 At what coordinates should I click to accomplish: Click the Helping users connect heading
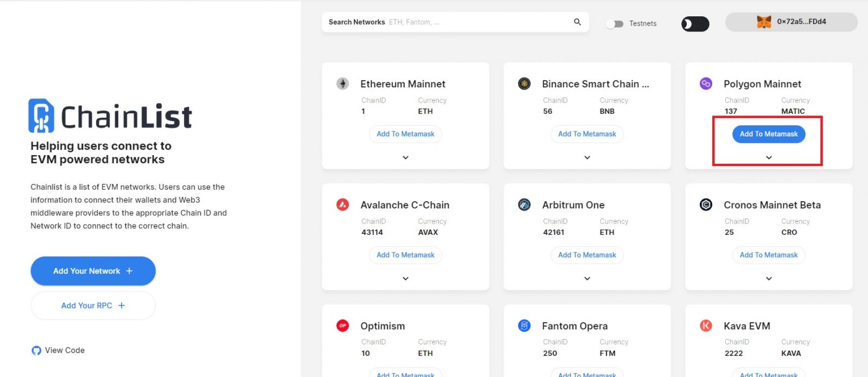click(x=101, y=152)
